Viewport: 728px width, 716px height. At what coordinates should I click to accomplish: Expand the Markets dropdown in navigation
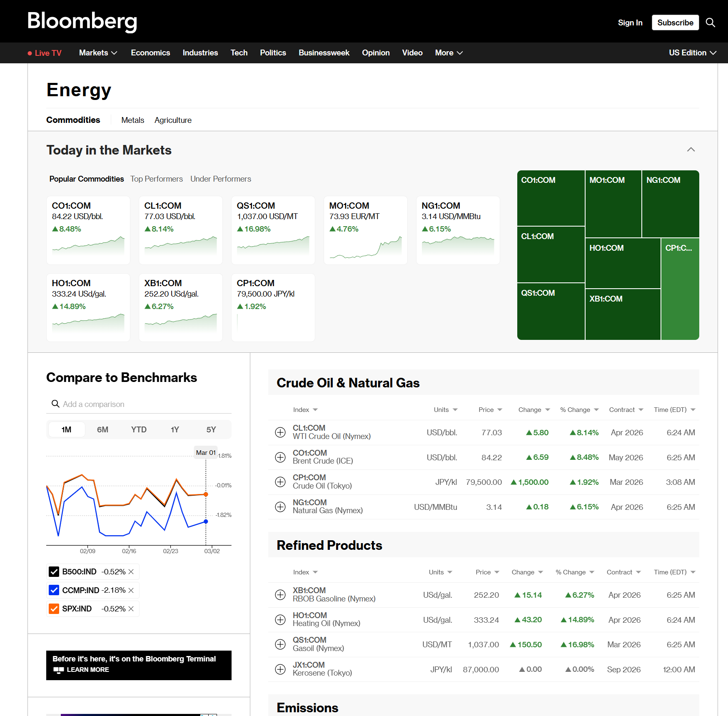click(98, 53)
